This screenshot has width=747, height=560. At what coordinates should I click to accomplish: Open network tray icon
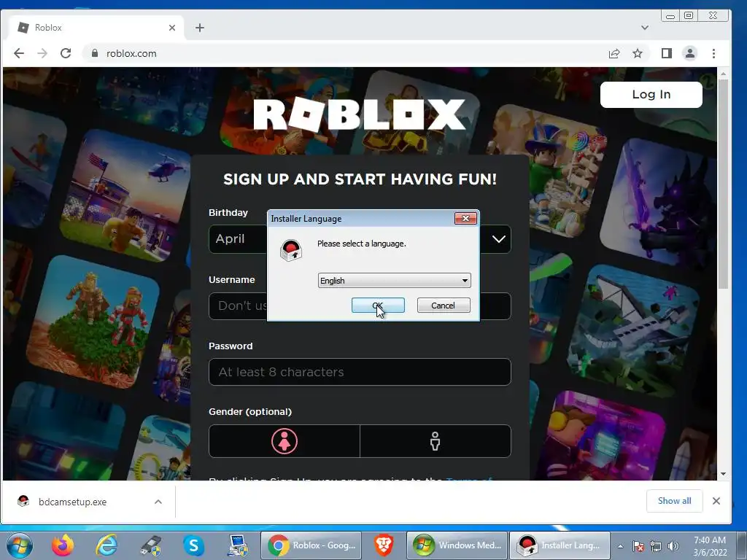pos(656,546)
